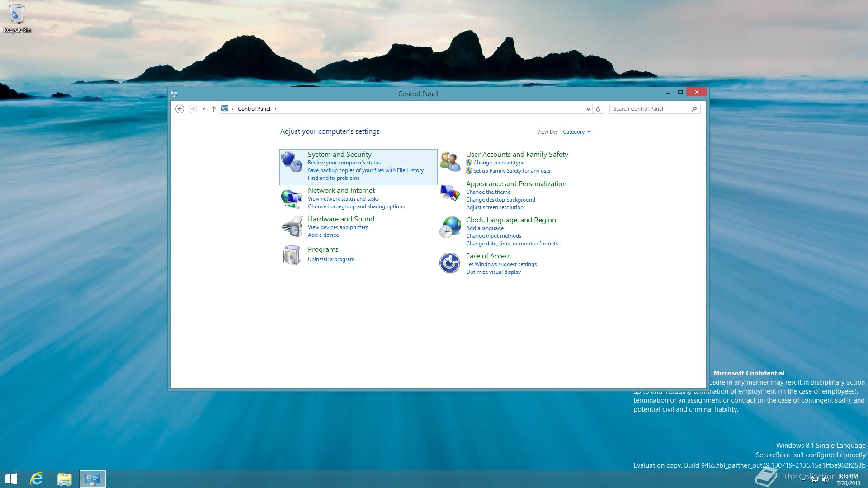
Task: Click the Appearance and Personalization monitor icon
Action: coord(450,193)
